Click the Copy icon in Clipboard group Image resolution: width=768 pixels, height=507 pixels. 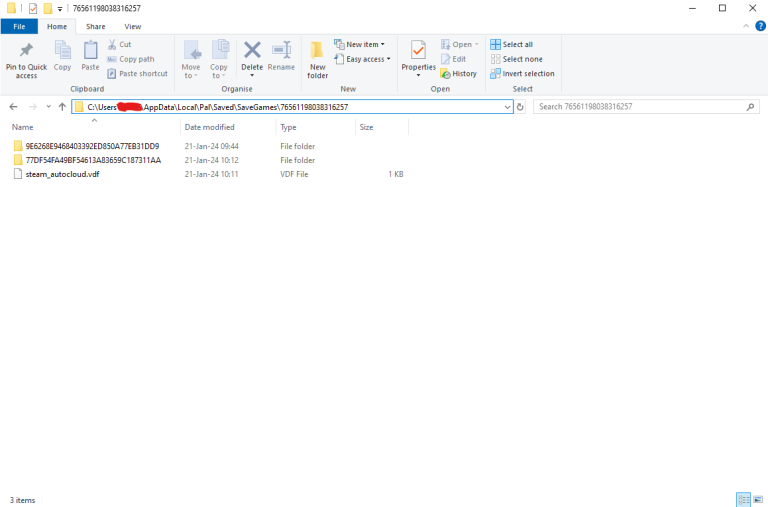(62, 58)
